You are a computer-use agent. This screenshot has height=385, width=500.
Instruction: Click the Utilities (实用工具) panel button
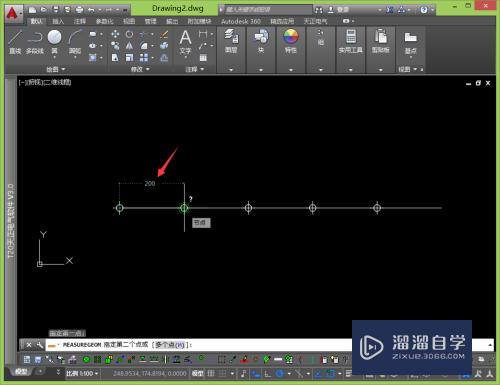tap(351, 41)
